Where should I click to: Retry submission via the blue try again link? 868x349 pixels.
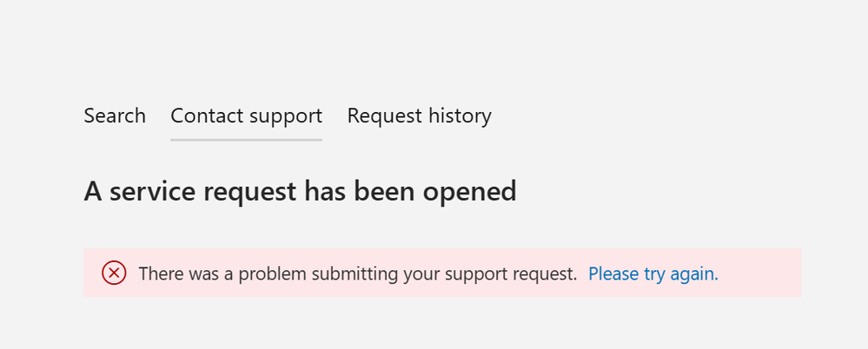(x=653, y=273)
